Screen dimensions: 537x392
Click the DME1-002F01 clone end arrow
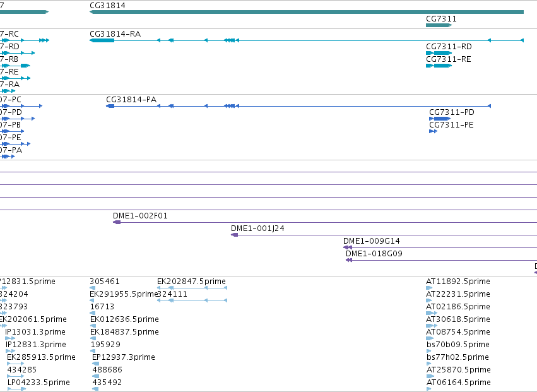[117, 222]
